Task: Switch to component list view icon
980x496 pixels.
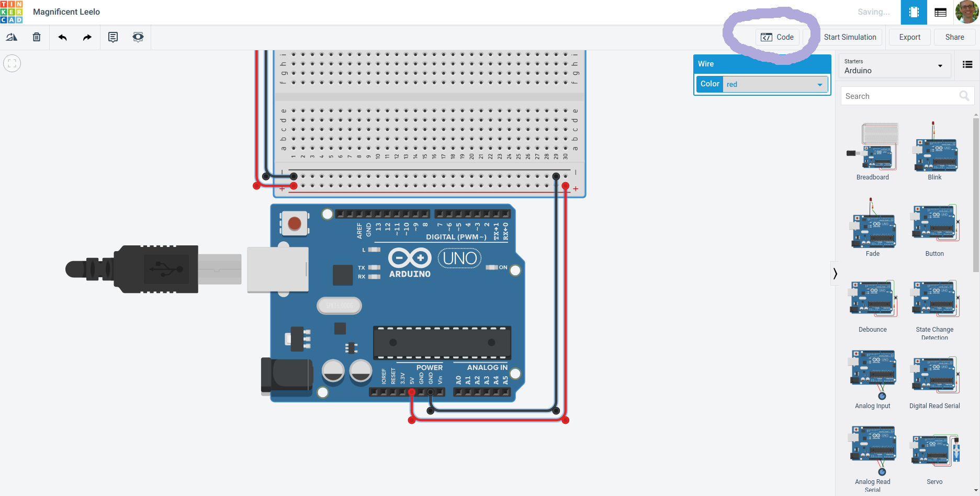Action: [x=940, y=12]
